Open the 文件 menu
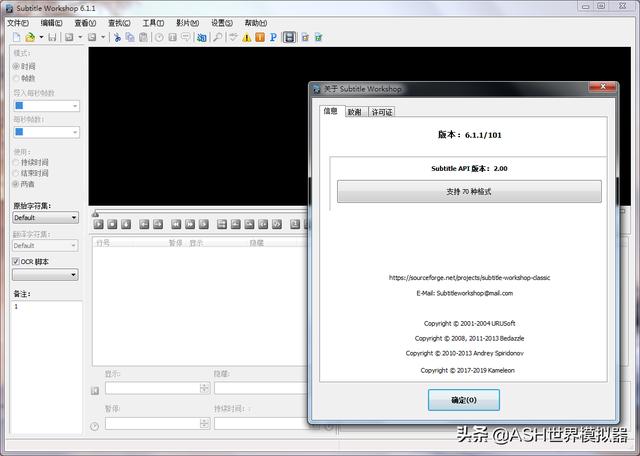Image resolution: width=640 pixels, height=456 pixels. pos(18,23)
